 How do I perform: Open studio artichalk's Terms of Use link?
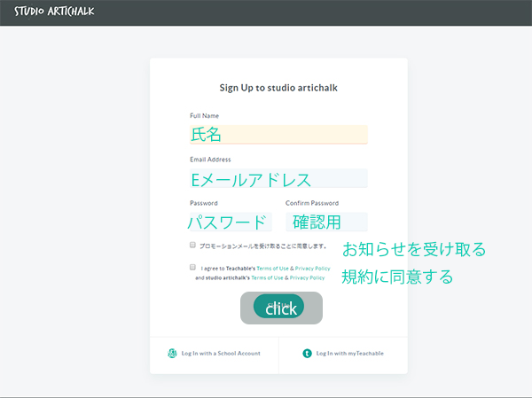pos(267,277)
